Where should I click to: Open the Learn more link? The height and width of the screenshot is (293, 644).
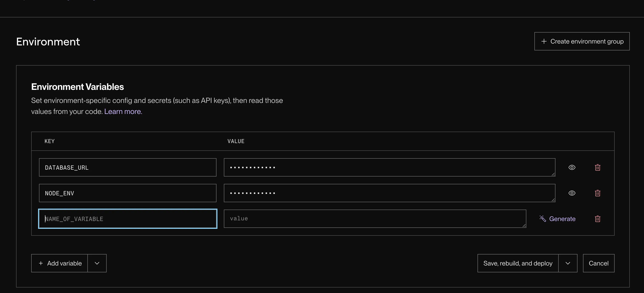pos(123,111)
